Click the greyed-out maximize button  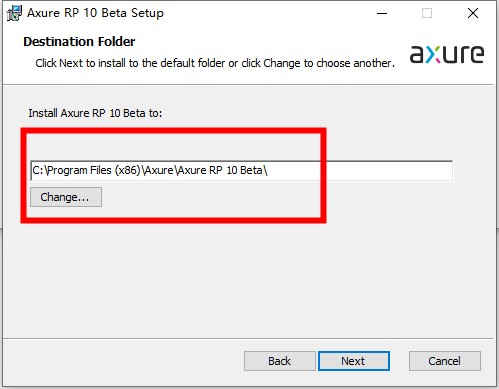427,13
